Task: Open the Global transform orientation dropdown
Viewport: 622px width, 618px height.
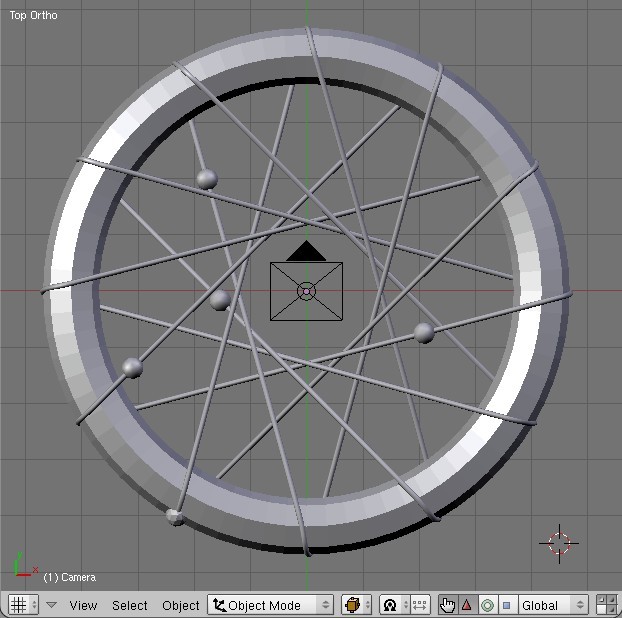Action: tap(553, 605)
